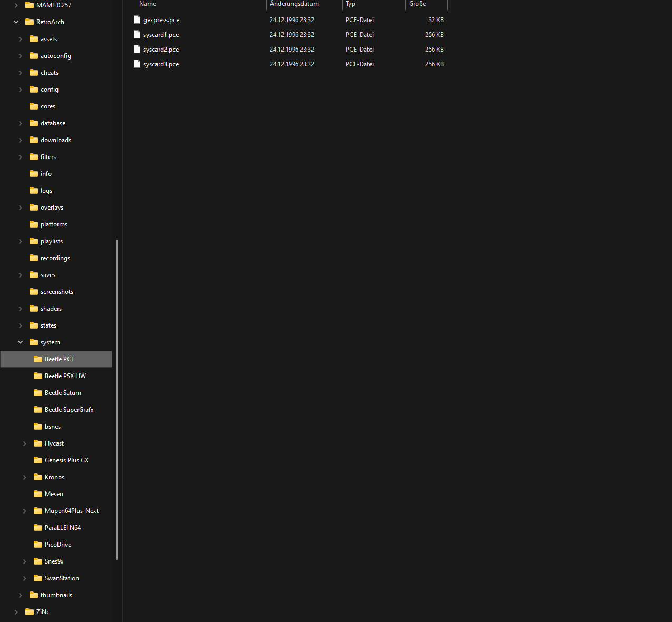Open the states folder in tree

point(48,325)
